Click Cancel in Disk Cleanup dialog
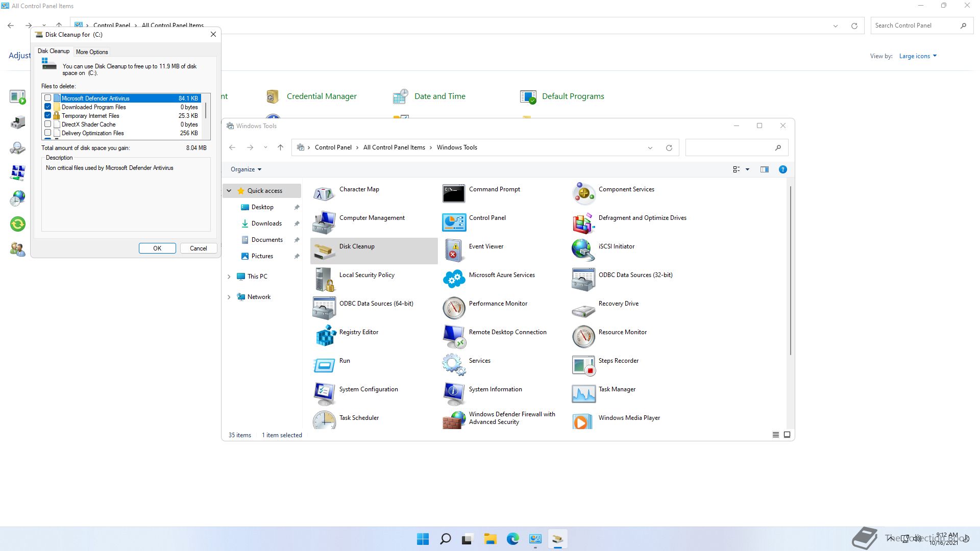This screenshot has height=551, width=980. pos(198,248)
